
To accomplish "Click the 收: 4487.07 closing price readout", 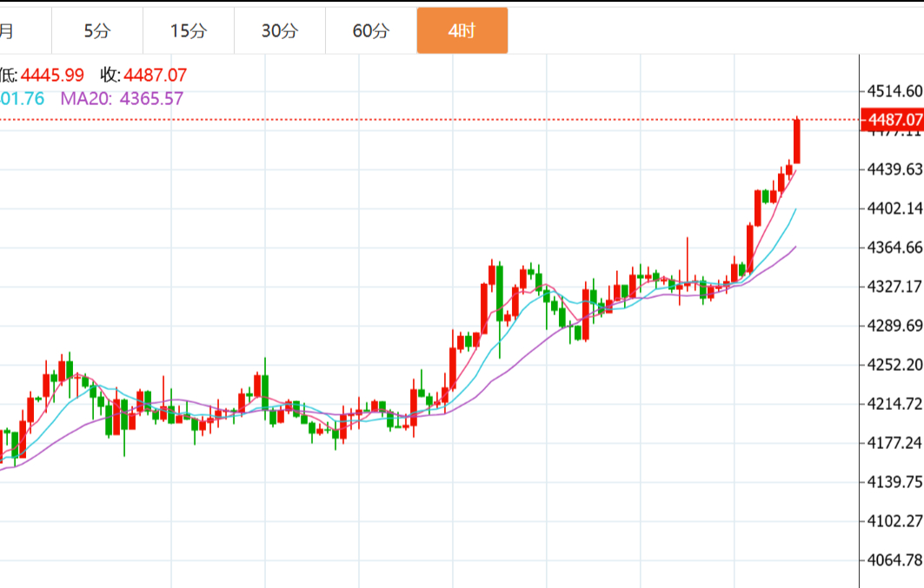I will click(x=143, y=76).
